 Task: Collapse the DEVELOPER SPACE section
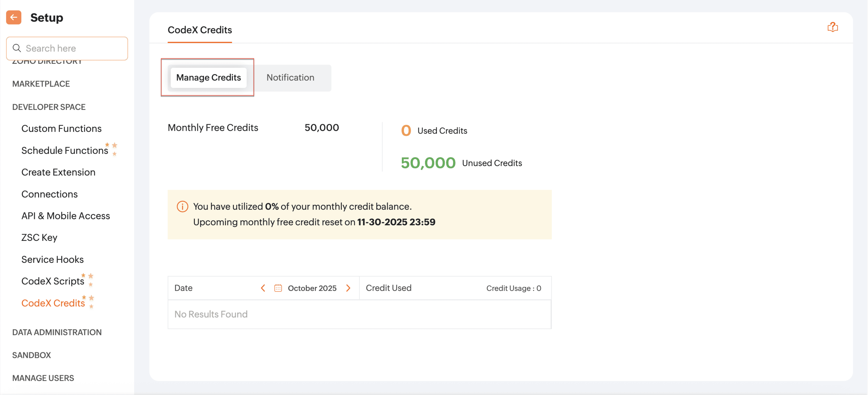pyautogui.click(x=49, y=107)
